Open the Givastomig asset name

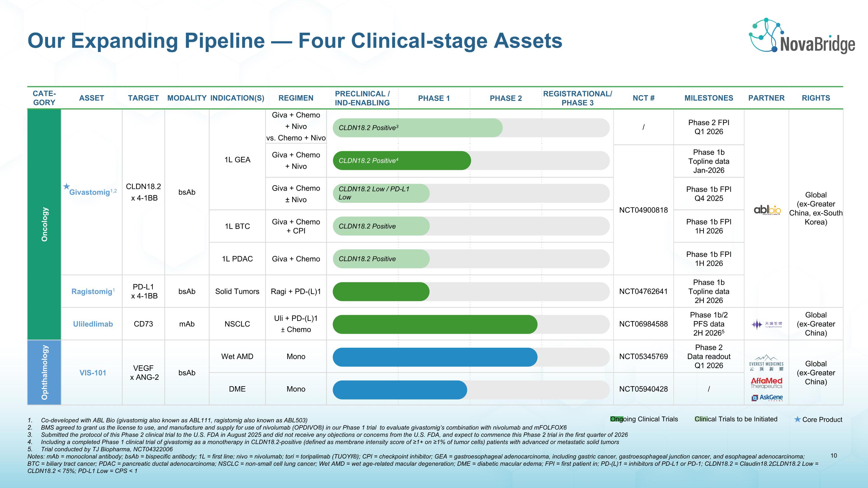coord(90,192)
